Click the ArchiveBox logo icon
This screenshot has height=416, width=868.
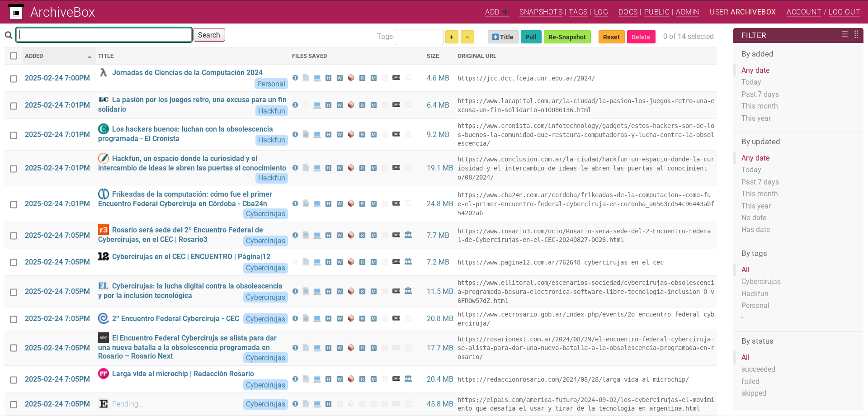(16, 12)
